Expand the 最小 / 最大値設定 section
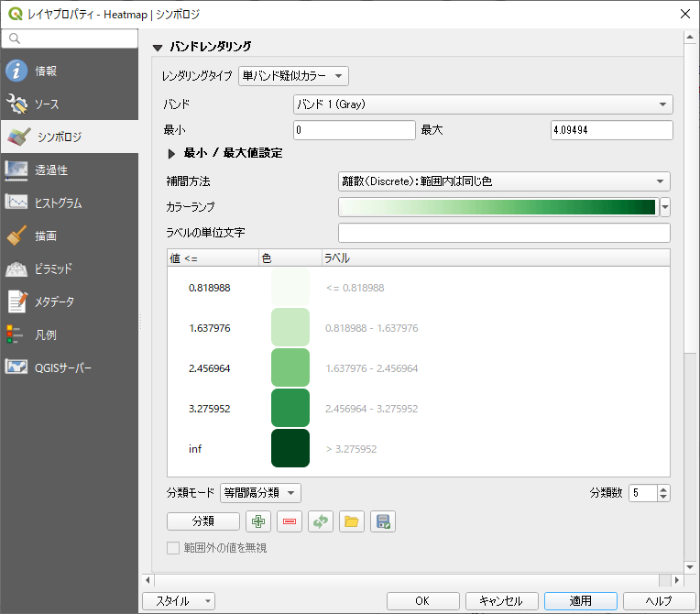This screenshot has width=700, height=614. [171, 154]
